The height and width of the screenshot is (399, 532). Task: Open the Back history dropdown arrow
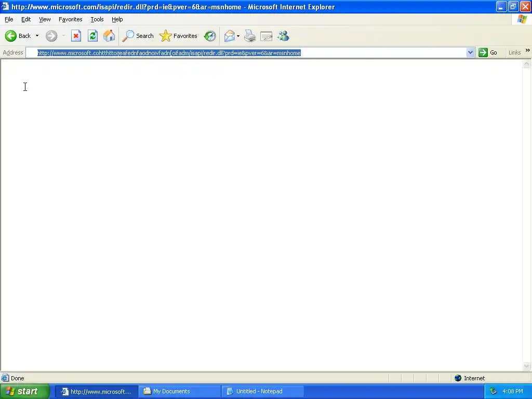click(37, 36)
